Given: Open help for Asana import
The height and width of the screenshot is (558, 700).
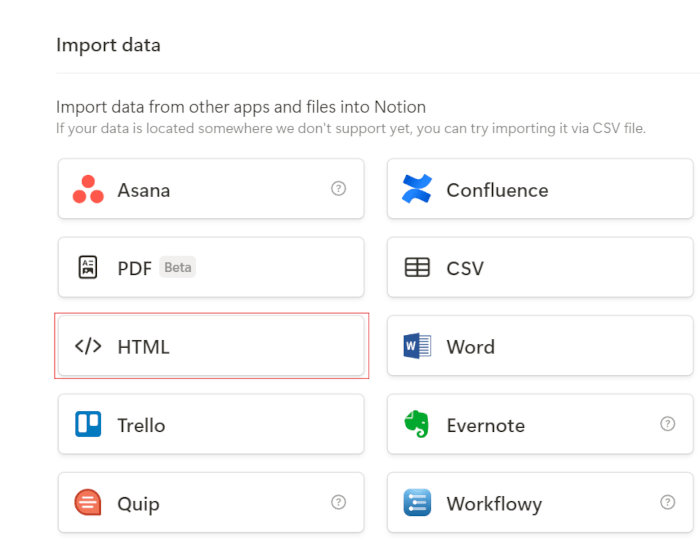Looking at the screenshot, I should tap(338, 188).
